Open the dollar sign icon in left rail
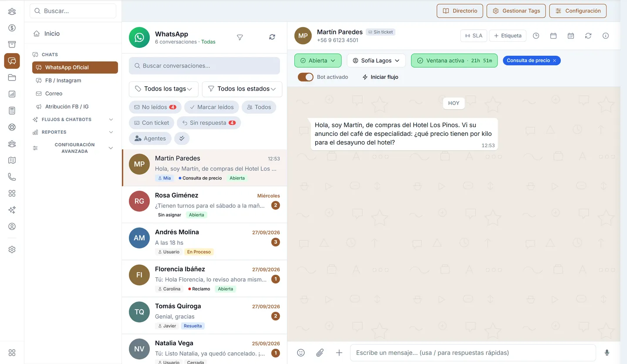 12,28
